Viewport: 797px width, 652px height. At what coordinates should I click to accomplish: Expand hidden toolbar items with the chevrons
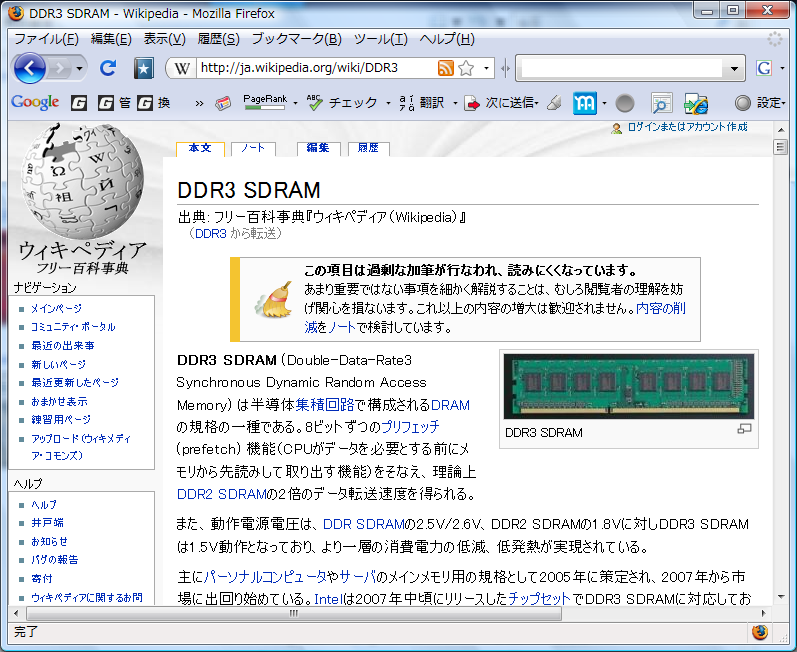pos(199,104)
